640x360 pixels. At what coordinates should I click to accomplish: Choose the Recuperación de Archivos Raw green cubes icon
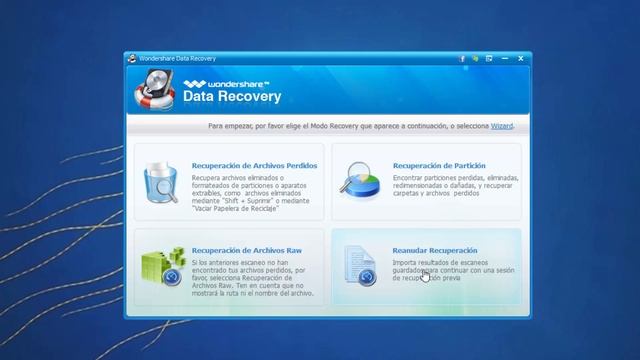click(163, 266)
